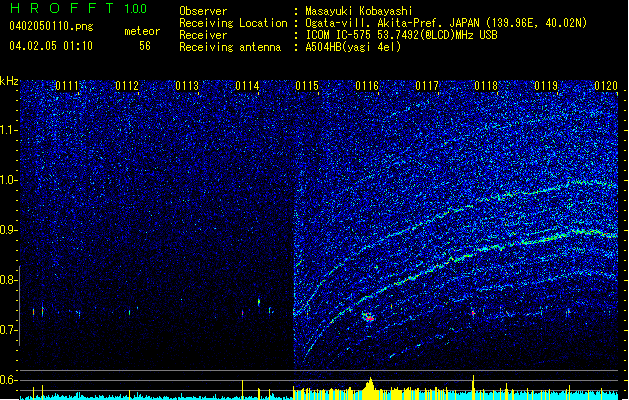Click the 0.7 kHz axis label
Viewport: 629px width, 400px height.
click(9, 330)
